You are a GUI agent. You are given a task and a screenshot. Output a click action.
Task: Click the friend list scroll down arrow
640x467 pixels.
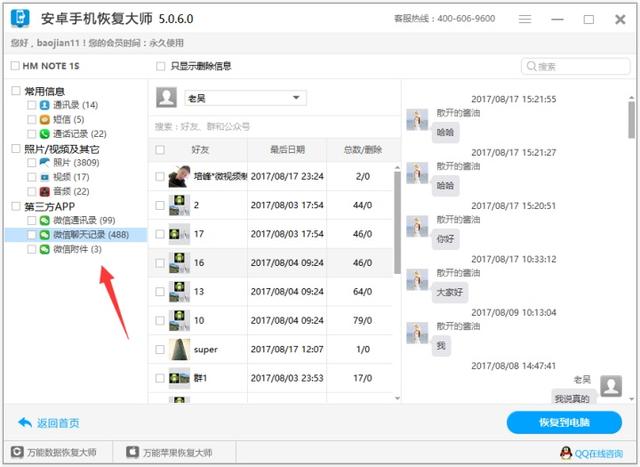[x=397, y=398]
